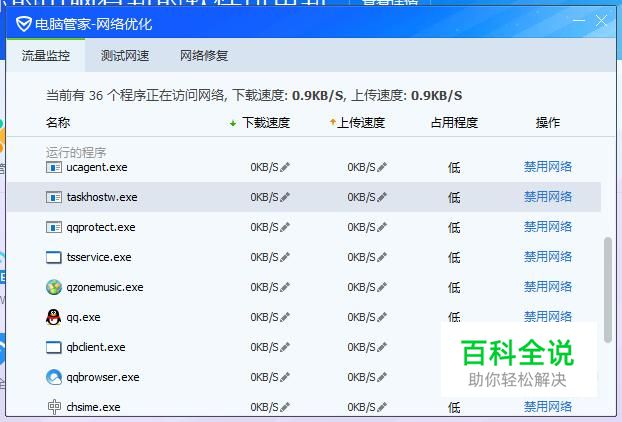Edit download speed limit for qqprotect.exe
Image resolution: width=622 pixels, height=422 pixels.
pos(285,227)
